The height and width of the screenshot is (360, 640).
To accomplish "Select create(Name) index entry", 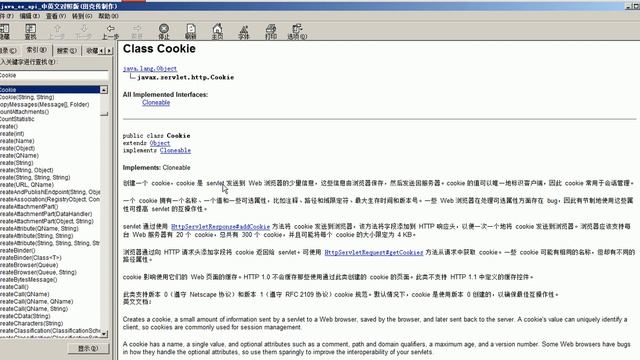I will [17, 141].
